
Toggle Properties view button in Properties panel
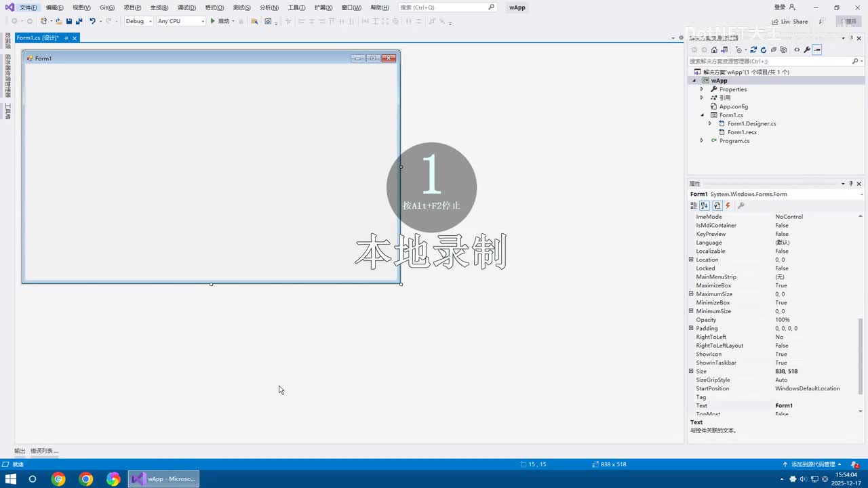[x=717, y=205]
